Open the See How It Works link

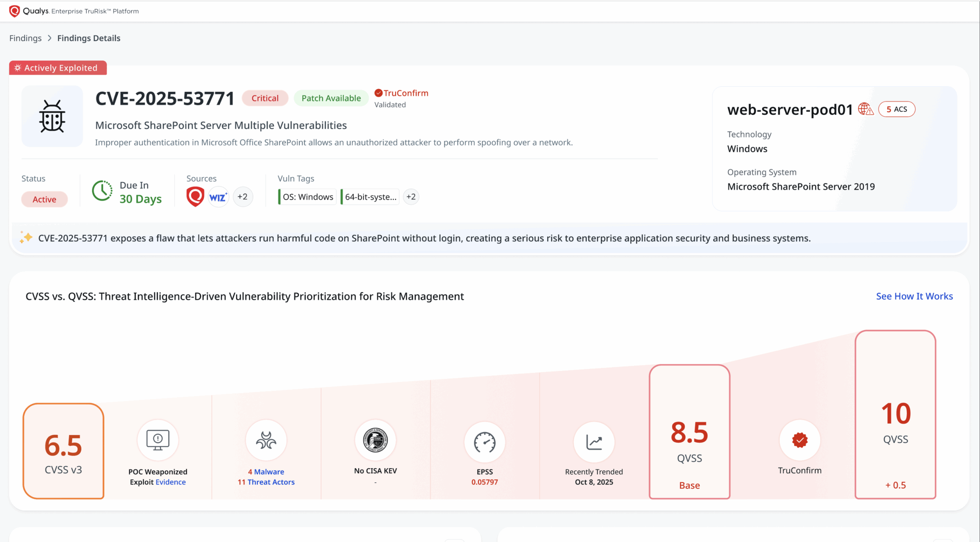914,296
